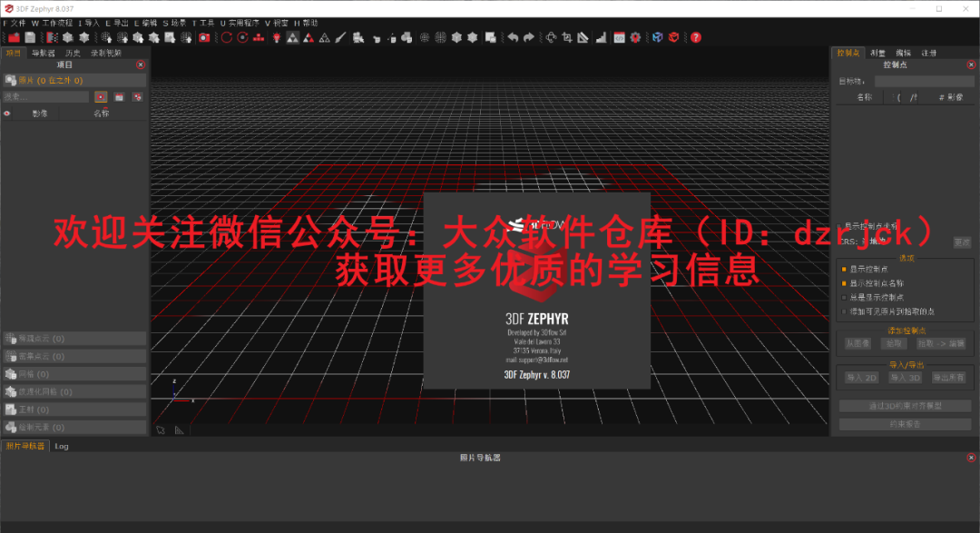
Task: Click the red hierarchy blocks icon
Action: (x=259, y=37)
